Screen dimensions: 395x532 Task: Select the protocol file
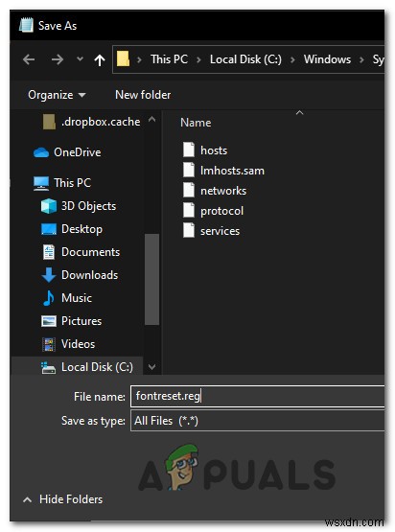click(x=221, y=211)
